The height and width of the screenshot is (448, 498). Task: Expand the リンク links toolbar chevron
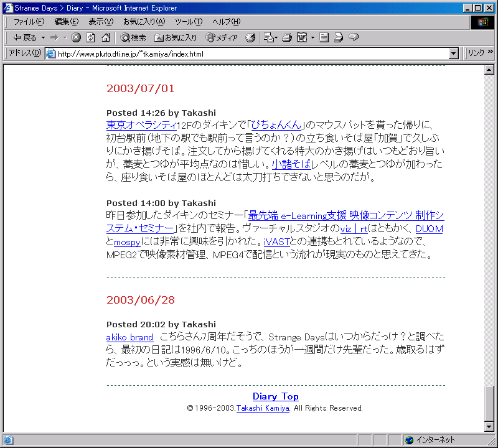pyautogui.click(x=490, y=52)
